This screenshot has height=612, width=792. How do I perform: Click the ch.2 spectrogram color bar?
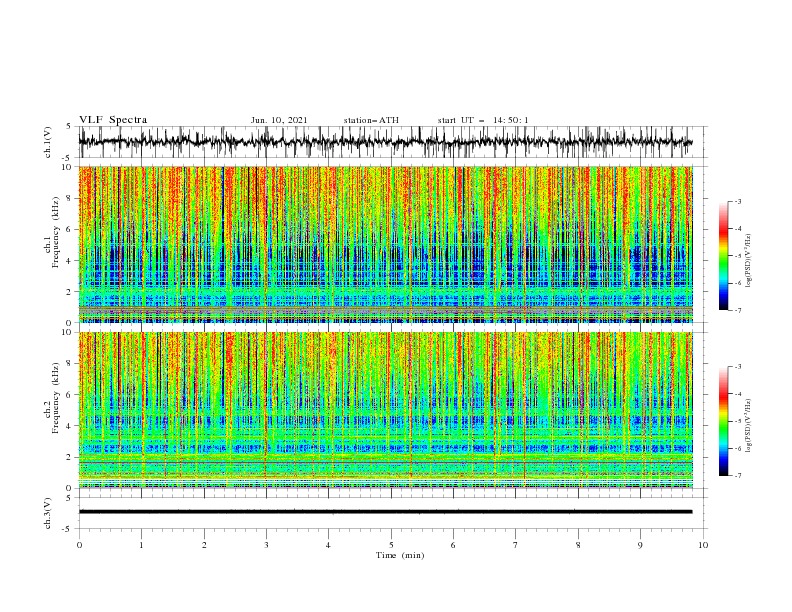click(723, 421)
